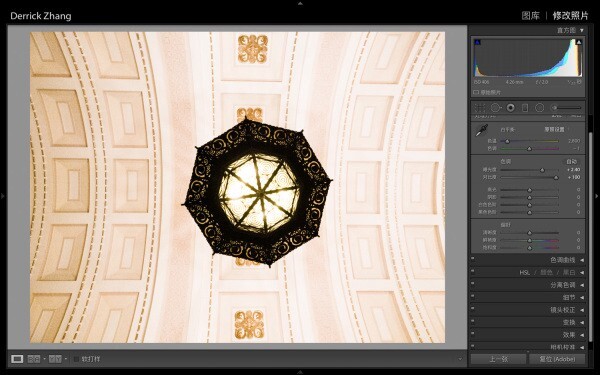Click the 对比度 contrast slider handle
600x375 pixels.
556,178
